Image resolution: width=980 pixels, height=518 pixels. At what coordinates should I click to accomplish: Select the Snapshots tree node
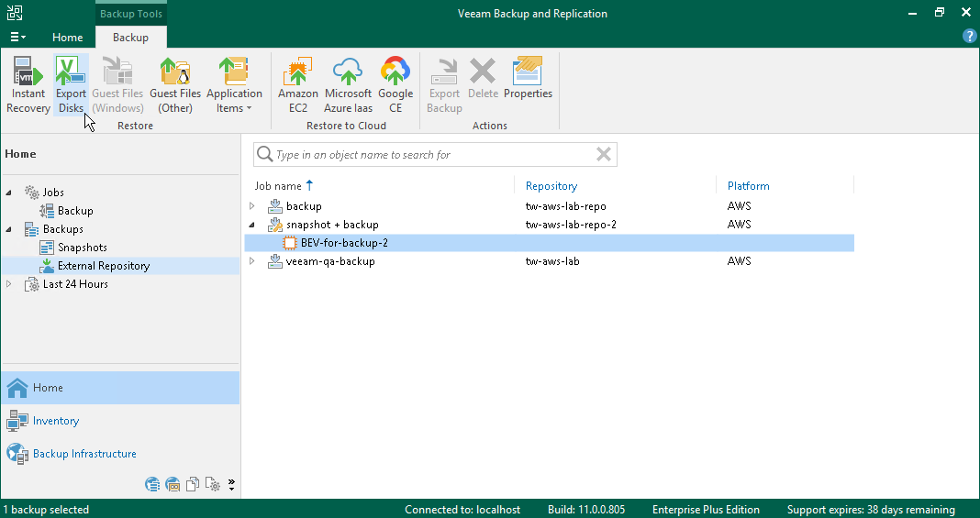pos(82,248)
